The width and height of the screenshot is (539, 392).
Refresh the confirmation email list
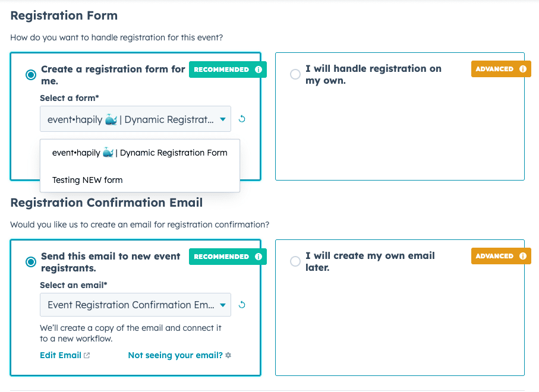pyautogui.click(x=242, y=305)
